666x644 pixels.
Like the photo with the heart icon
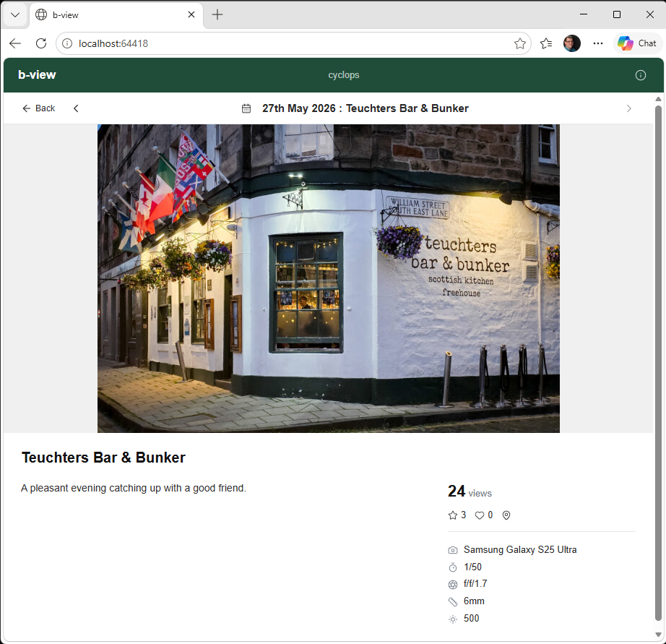(479, 515)
